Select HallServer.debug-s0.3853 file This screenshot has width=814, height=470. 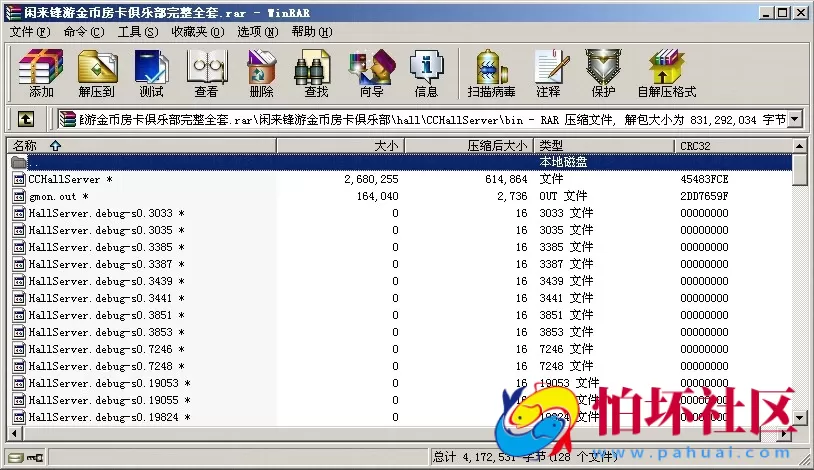click(106, 332)
